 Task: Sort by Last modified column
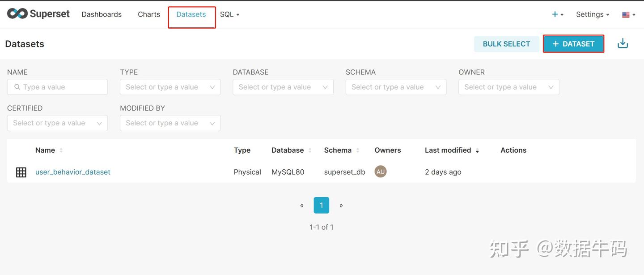tap(448, 150)
